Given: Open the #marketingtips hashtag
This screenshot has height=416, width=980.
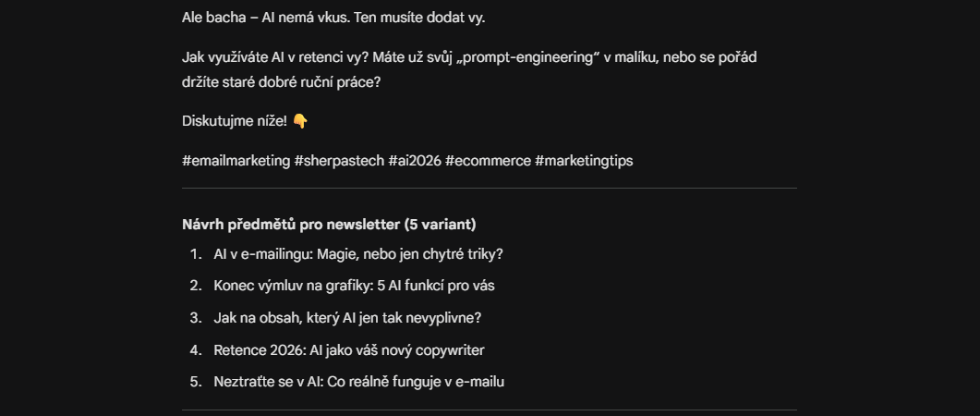Looking at the screenshot, I should point(584,161).
